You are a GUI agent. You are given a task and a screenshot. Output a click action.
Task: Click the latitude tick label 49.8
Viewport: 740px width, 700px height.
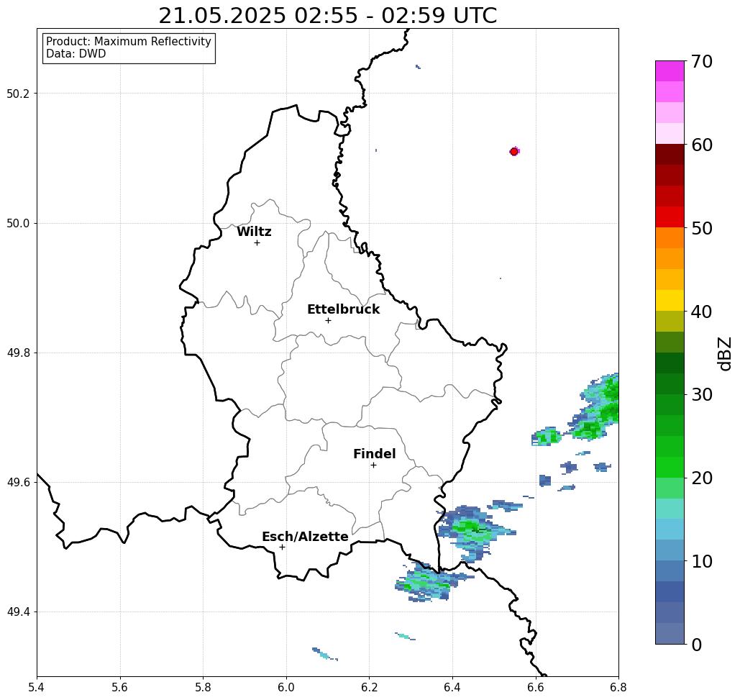click(18, 353)
